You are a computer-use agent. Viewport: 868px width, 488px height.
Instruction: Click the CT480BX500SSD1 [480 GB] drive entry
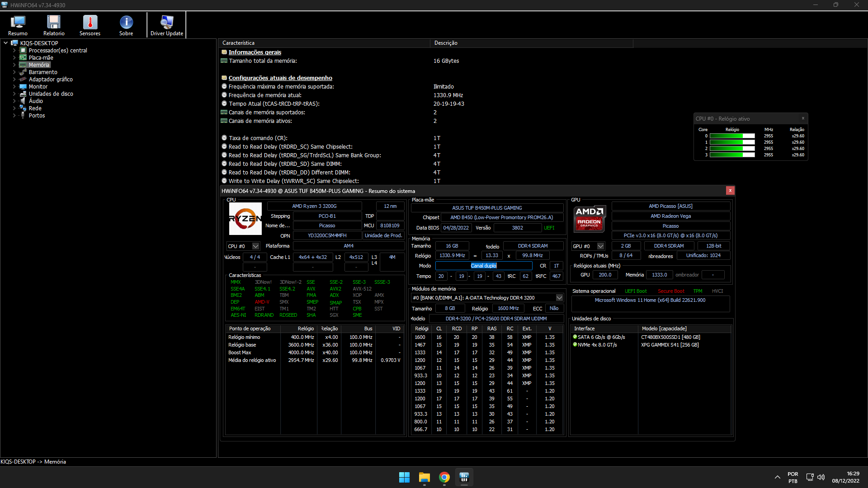pyautogui.click(x=670, y=337)
